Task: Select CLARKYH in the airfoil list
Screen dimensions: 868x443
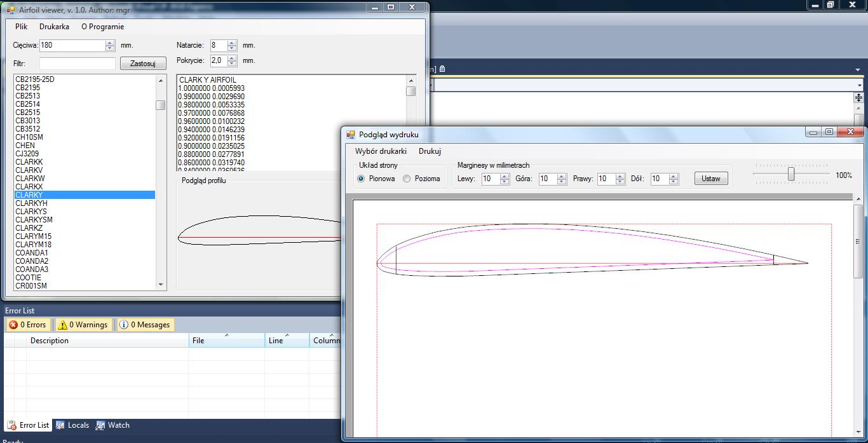Action: click(32, 203)
